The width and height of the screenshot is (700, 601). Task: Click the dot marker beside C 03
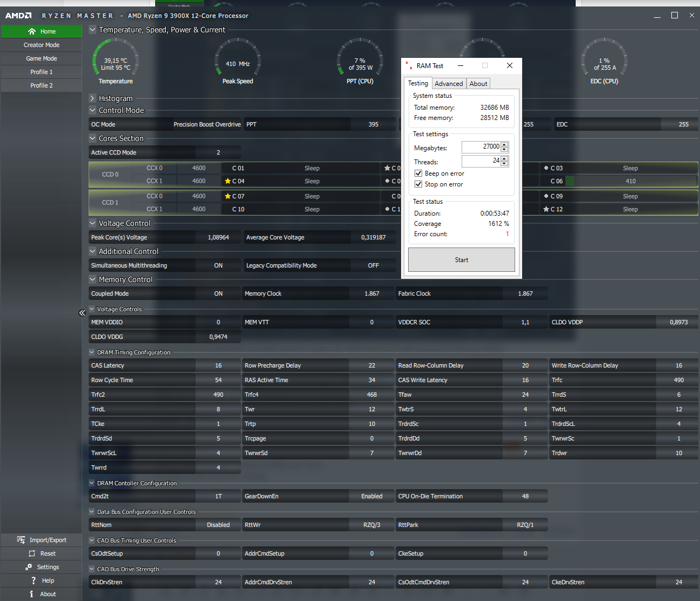pyautogui.click(x=546, y=168)
